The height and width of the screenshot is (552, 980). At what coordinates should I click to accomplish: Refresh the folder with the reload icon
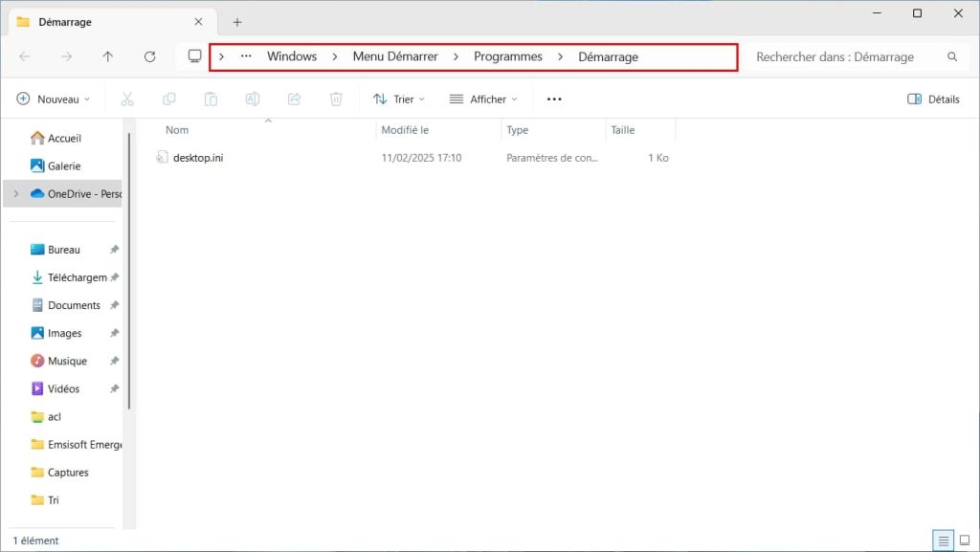point(149,56)
